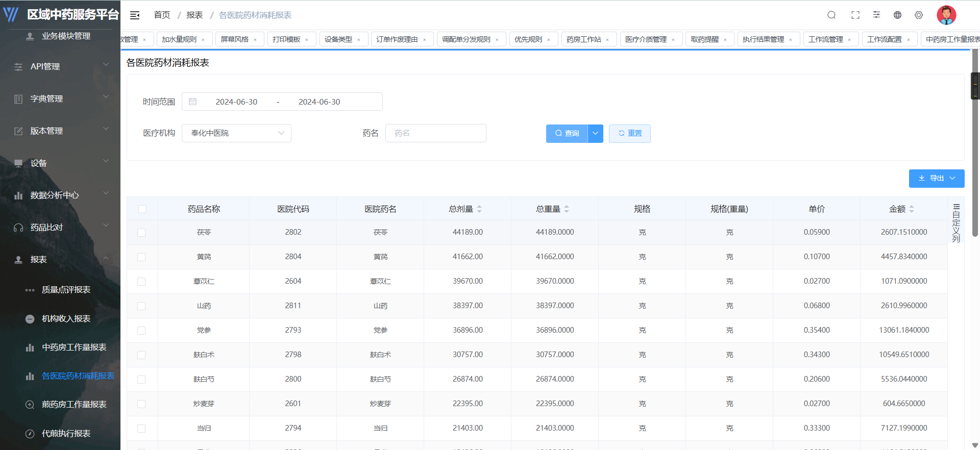Viewport: 980px width, 450px height.
Task: Close the 设备类型 tab
Action: pyautogui.click(x=359, y=40)
